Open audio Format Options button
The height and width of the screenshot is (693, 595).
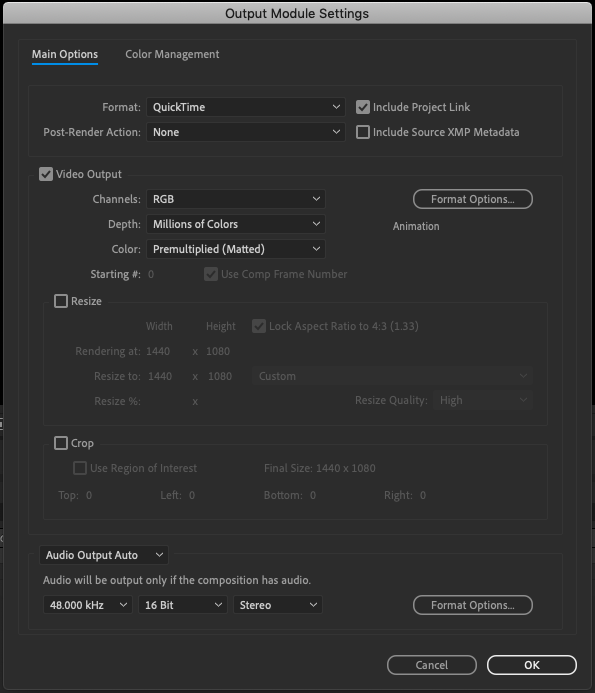[x=473, y=605]
